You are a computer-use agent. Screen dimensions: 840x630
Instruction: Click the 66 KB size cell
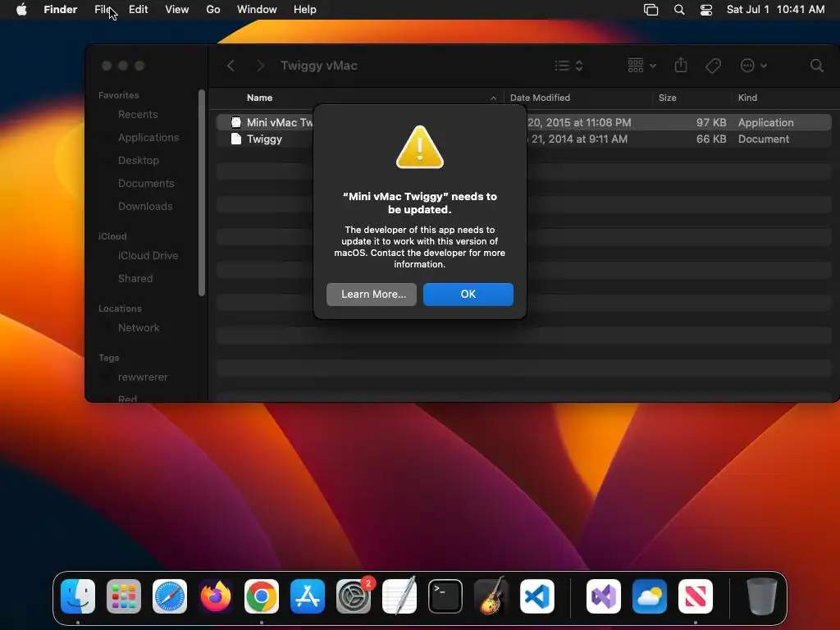[x=711, y=139]
